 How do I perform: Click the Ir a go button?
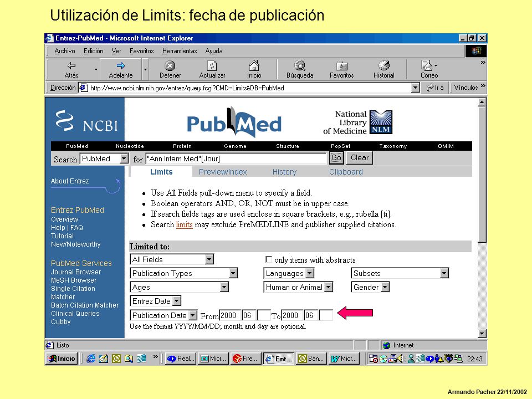point(436,88)
